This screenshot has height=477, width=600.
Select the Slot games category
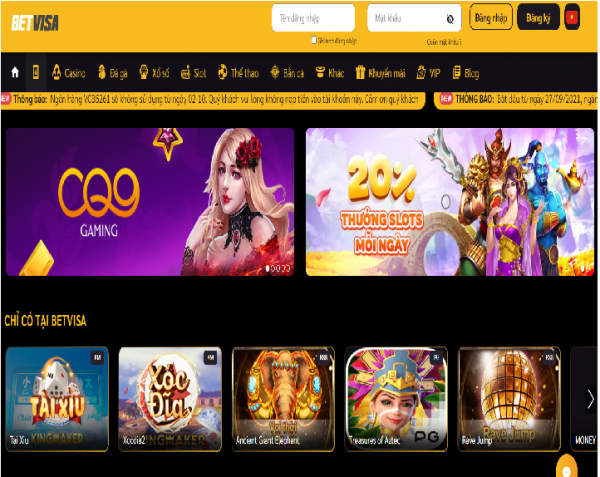[193, 72]
